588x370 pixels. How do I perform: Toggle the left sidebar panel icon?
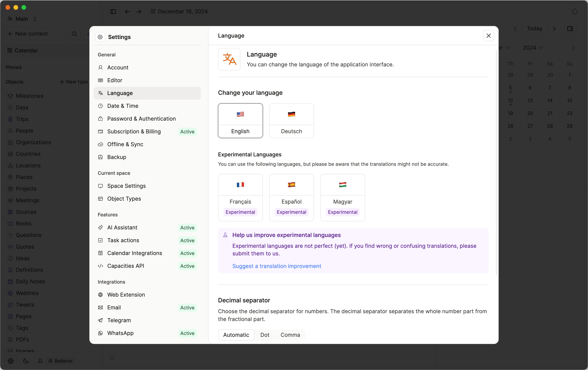[113, 11]
